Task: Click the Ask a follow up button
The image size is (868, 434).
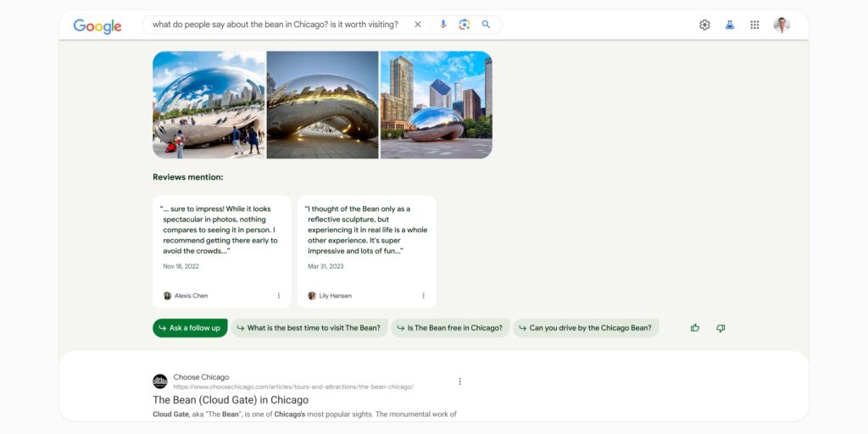Action: click(x=190, y=328)
